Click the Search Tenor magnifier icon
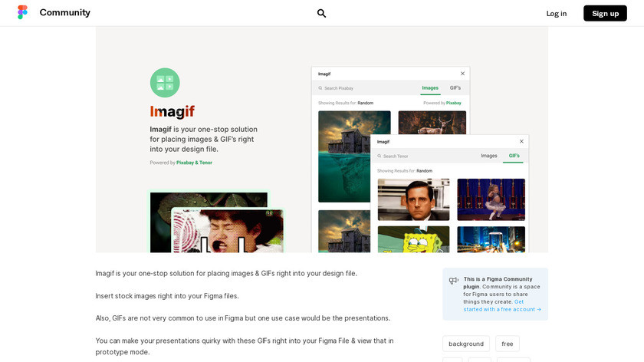Screen dimensions: 644x362 [379, 156]
